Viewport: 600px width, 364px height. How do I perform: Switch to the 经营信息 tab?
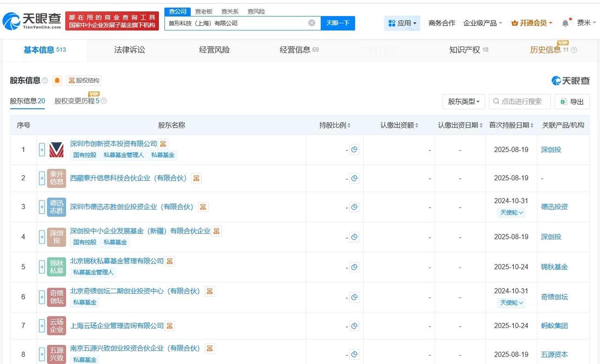pyautogui.click(x=299, y=50)
